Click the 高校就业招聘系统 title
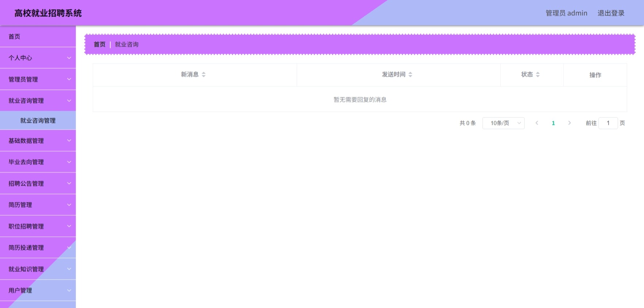Image resolution: width=644 pixels, height=308 pixels. coord(48,13)
